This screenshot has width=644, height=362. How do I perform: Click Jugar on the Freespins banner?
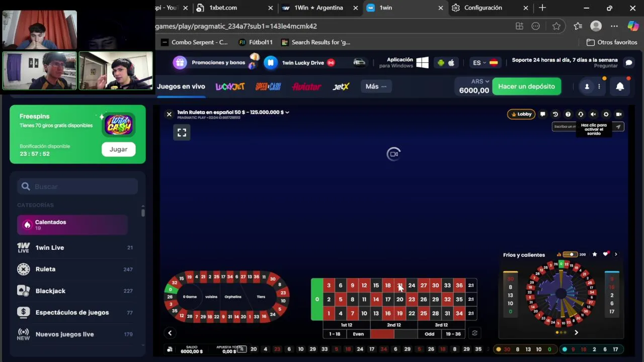click(x=118, y=149)
